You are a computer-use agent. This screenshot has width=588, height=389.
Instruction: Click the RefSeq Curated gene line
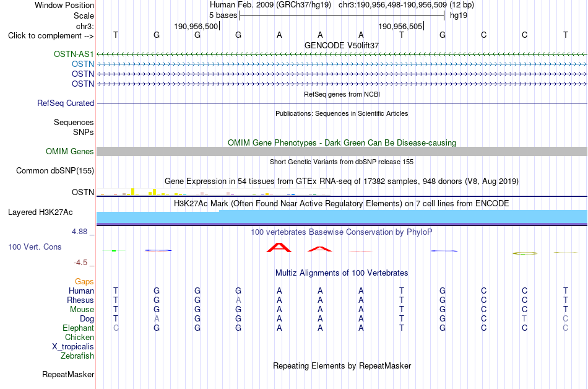[342, 103]
